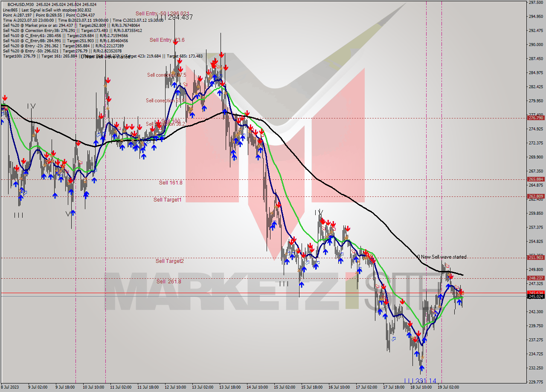Click the 259.850 price axis label
This screenshot has height=392, width=546.
click(x=536, y=213)
